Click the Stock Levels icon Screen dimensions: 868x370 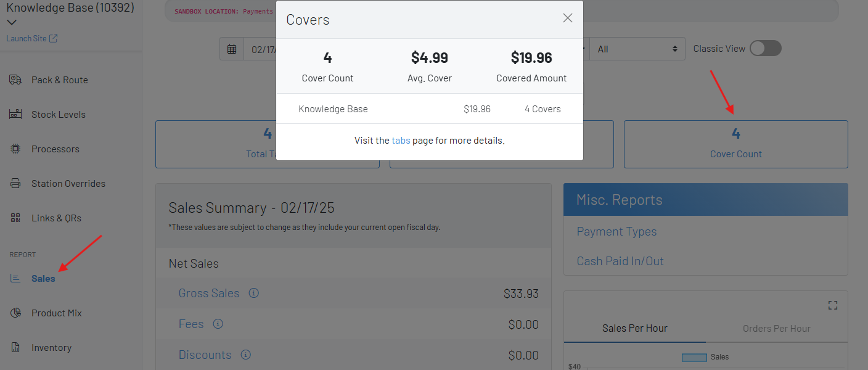pyautogui.click(x=16, y=114)
